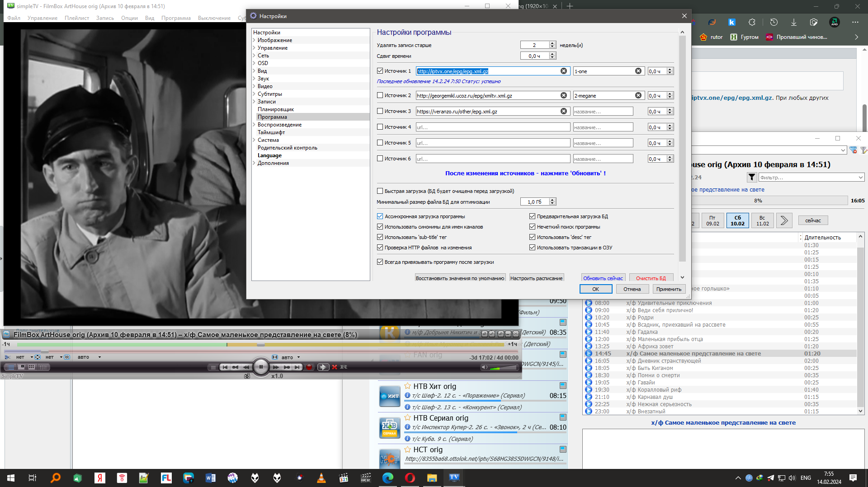Clear the '2-megane' name field
Image resolution: width=868 pixels, height=487 pixels.
pyautogui.click(x=638, y=95)
